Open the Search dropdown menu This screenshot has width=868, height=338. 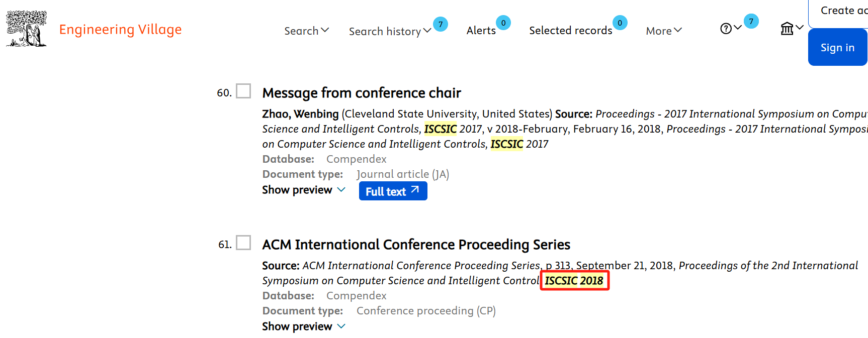[307, 31]
